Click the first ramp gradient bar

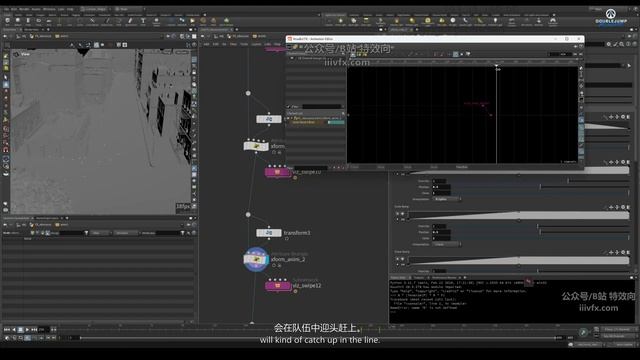[x=518, y=171]
